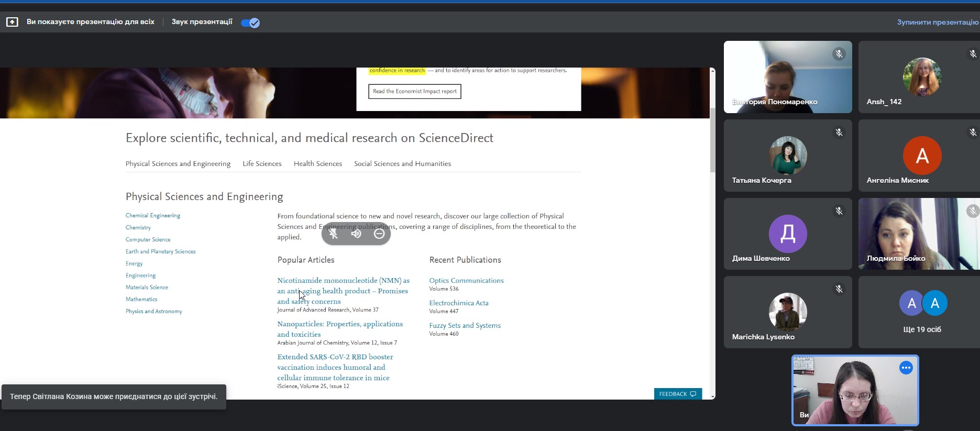Click Read the Economist Impact report button
Screen dimensions: 980x431
point(415,91)
